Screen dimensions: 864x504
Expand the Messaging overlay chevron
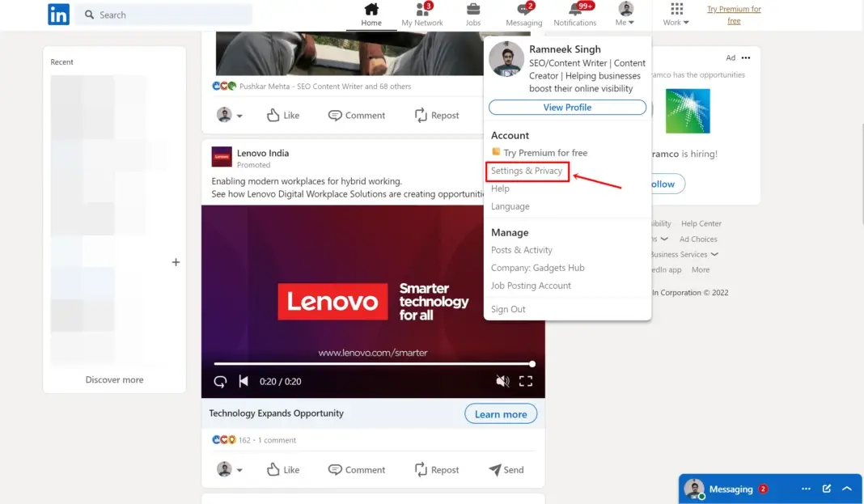tap(847, 489)
